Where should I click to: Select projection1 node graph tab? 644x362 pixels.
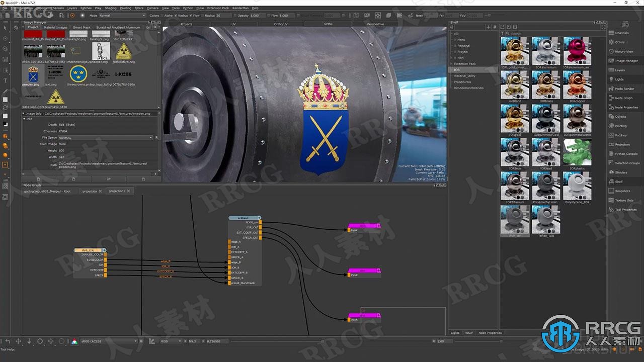[119, 191]
